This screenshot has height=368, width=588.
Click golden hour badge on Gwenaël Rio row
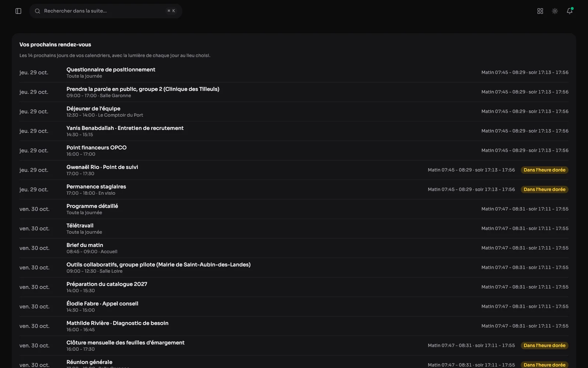(545, 170)
